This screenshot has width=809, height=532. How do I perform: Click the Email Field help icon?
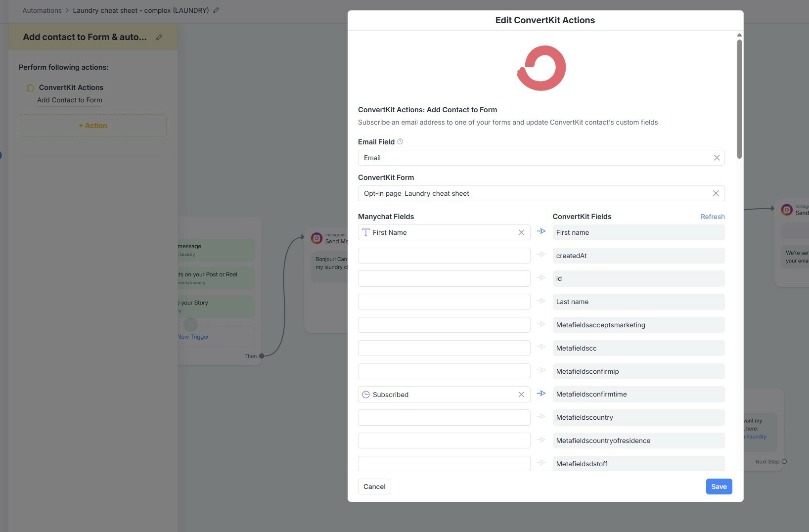pos(400,141)
